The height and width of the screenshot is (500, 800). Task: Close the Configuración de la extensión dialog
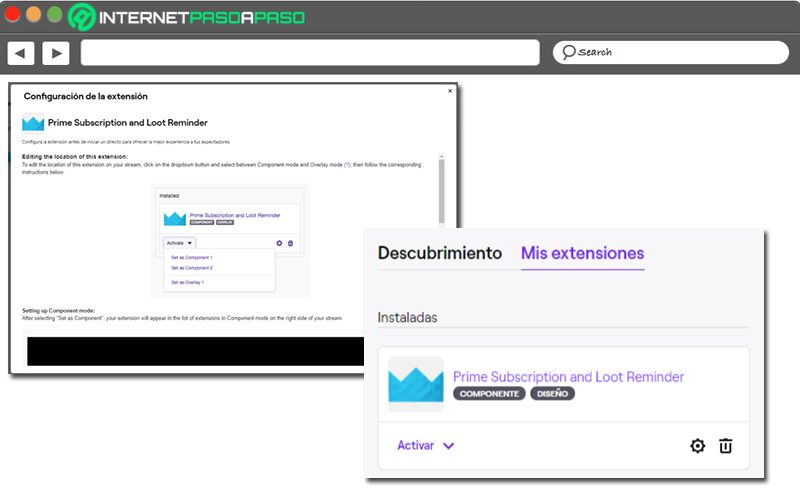point(449,91)
